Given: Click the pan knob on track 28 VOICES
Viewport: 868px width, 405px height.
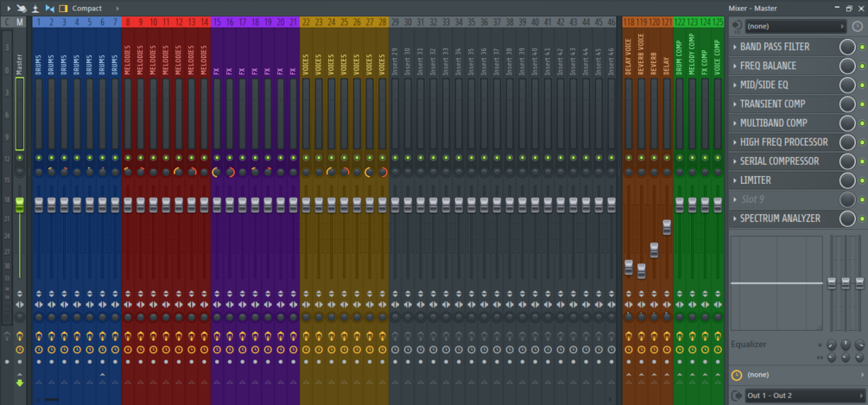Looking at the screenshot, I should click(x=383, y=172).
